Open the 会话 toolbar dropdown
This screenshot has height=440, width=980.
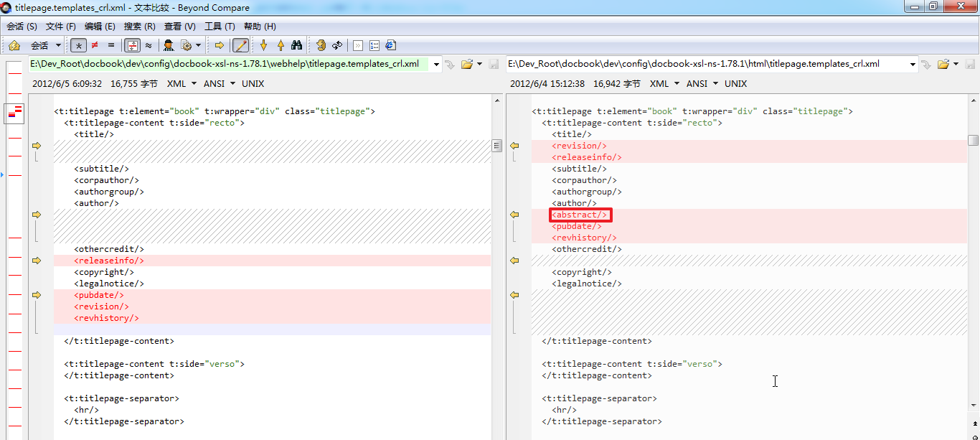[46, 45]
